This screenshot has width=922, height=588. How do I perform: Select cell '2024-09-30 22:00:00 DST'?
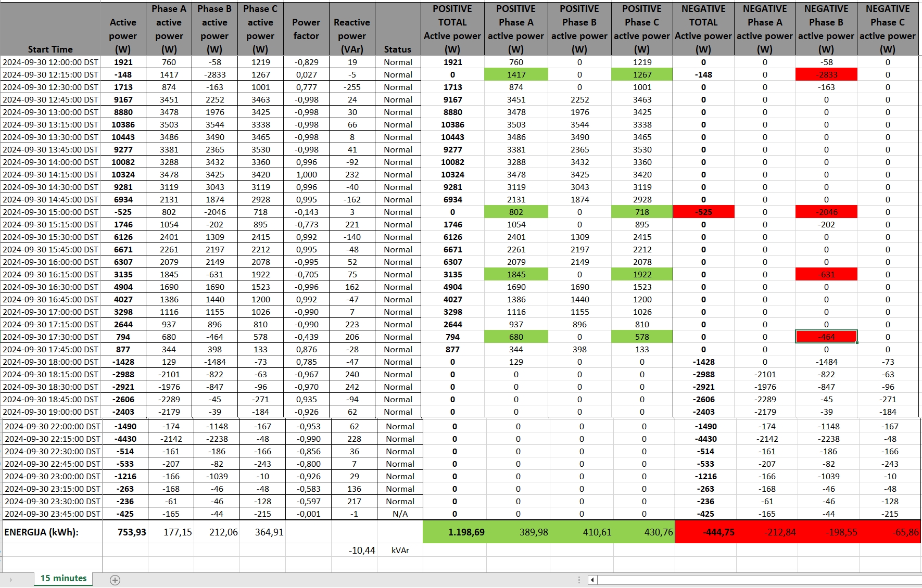tap(53, 426)
